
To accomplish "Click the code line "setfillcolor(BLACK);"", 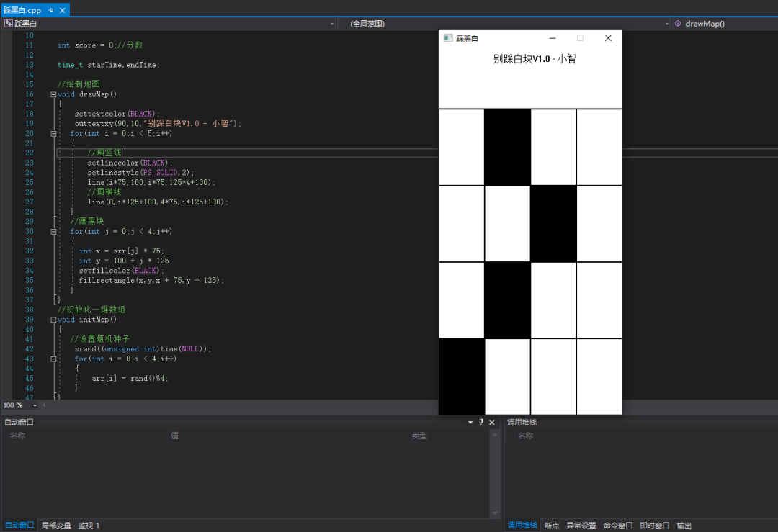I will [x=122, y=271].
